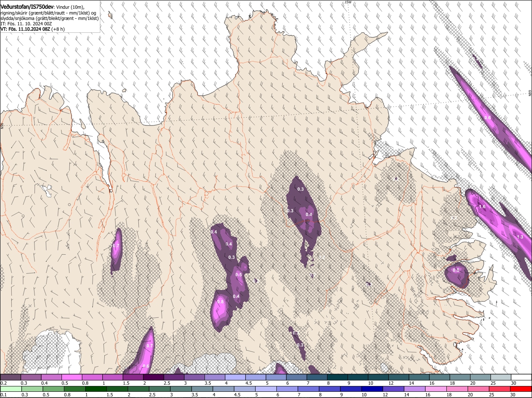532x398 pixels.
Task: Pick upper legend swatch between 4 and 4.5
Action: 235,377
